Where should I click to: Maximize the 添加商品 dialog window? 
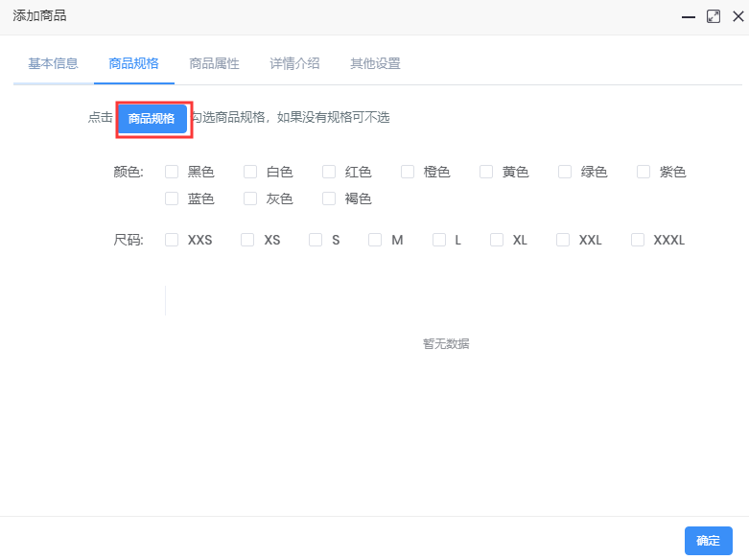click(x=714, y=16)
